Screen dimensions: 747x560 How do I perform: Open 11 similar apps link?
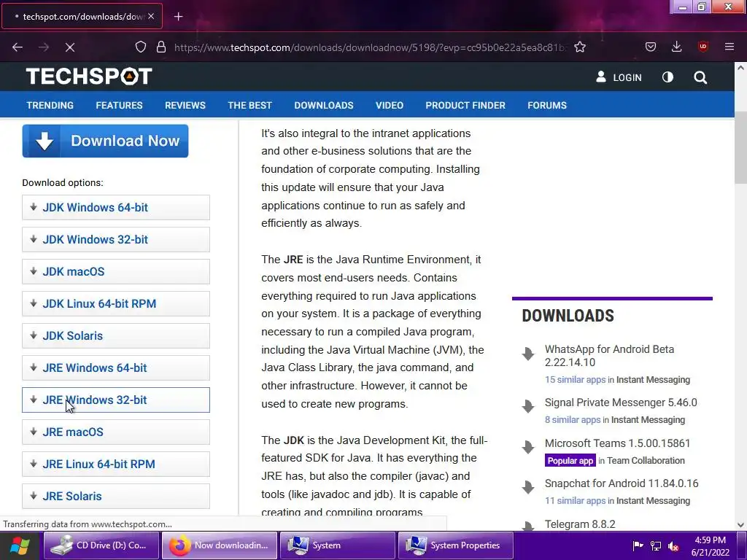tap(575, 500)
